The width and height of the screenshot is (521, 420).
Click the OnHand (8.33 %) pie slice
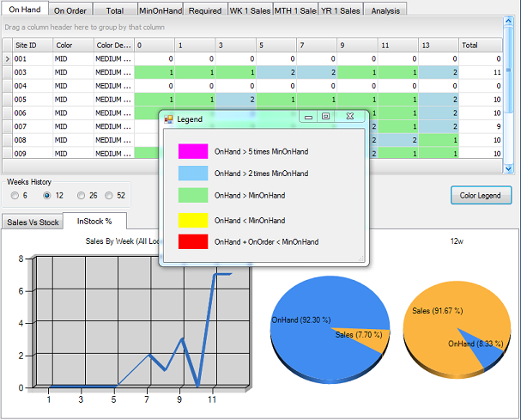pos(482,352)
